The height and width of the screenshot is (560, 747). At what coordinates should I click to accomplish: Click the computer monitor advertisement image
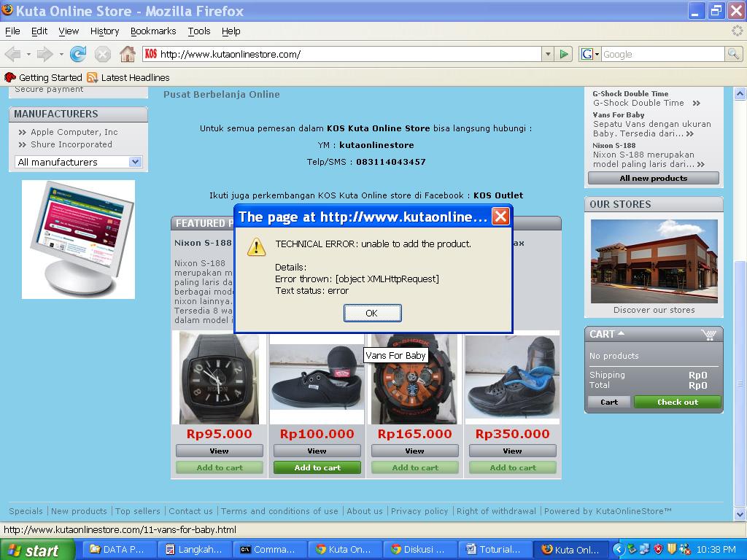click(x=79, y=239)
